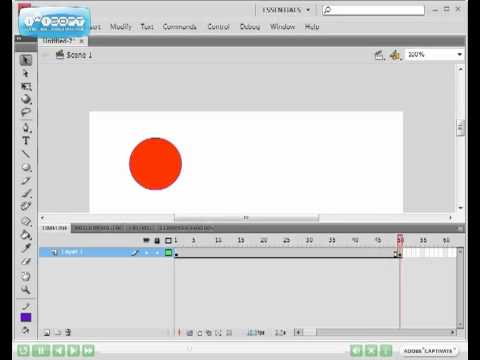Click the playhead at frame 50
This screenshot has height=360, width=480.
[400, 240]
